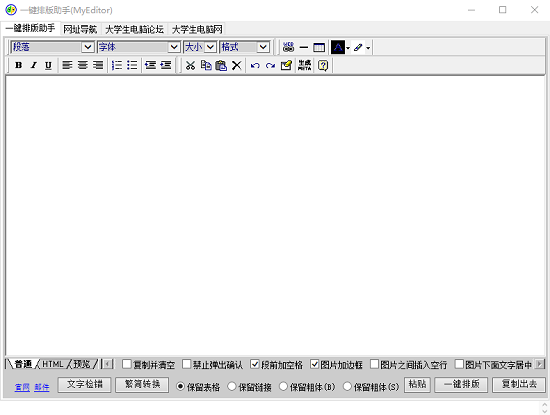Viewport: 550px width, 415px height.
Task: Delete with the X icon
Action: tap(237, 65)
